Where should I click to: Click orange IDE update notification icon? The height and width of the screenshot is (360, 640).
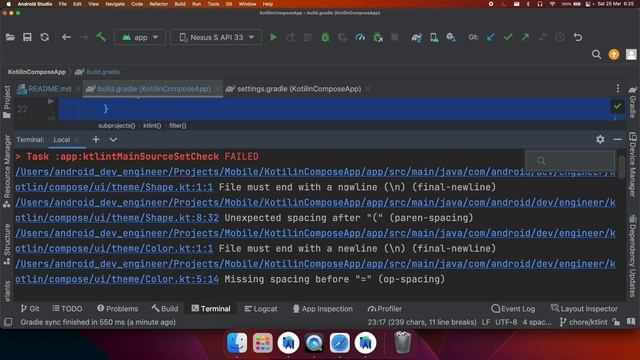614,54
